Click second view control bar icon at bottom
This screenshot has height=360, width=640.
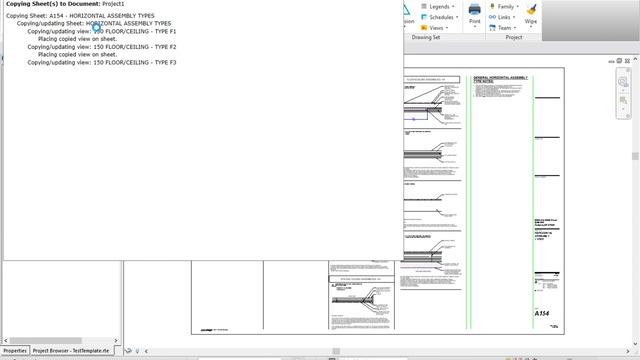pyautogui.click(x=138, y=351)
